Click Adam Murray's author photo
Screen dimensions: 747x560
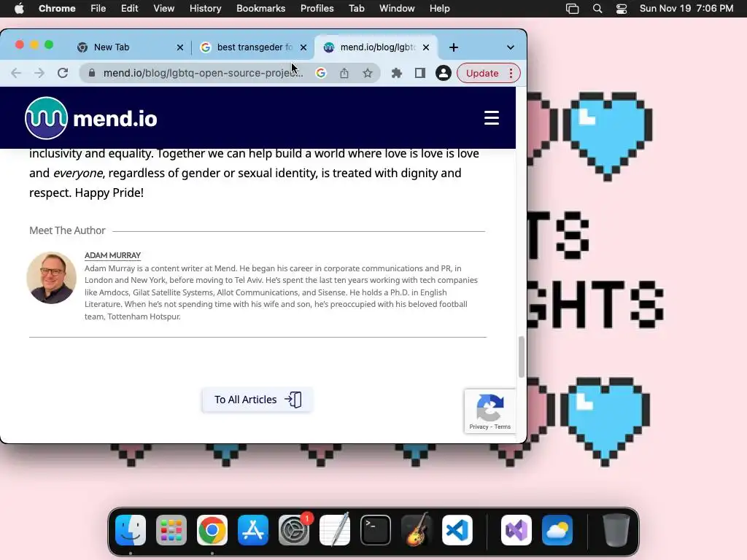52,278
